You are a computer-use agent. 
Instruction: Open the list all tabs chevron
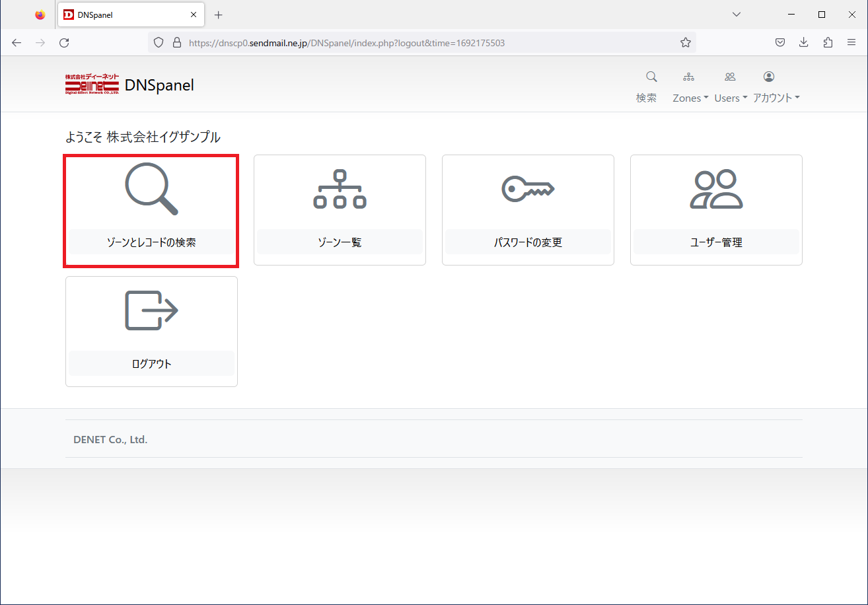click(737, 15)
